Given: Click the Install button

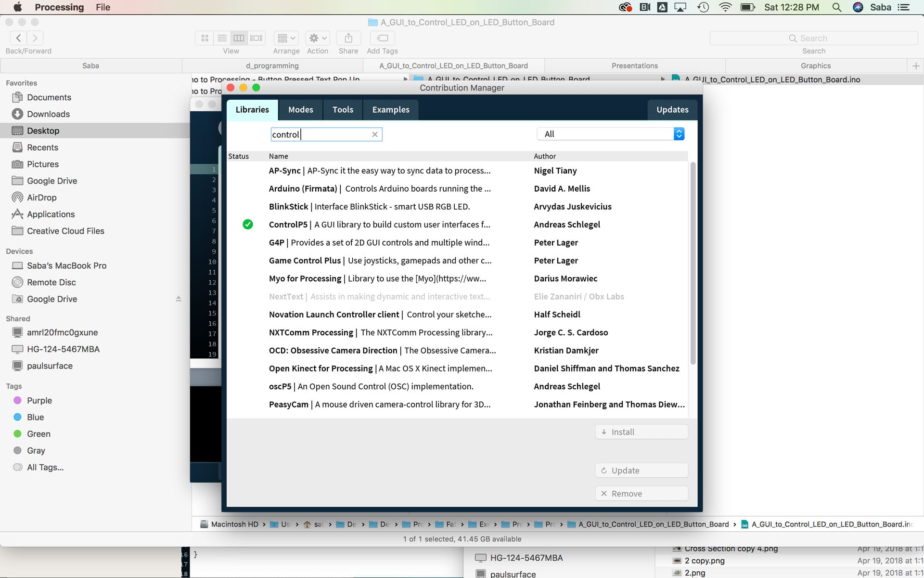Looking at the screenshot, I should (642, 432).
